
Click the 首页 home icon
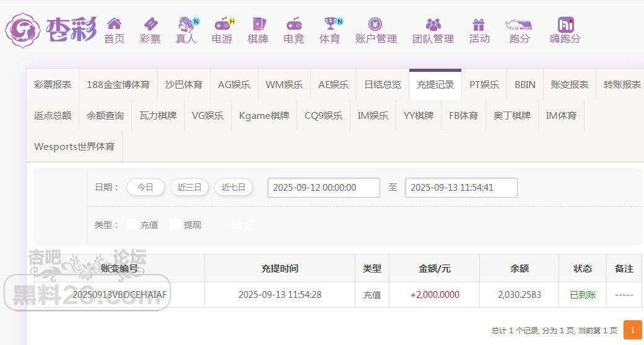[114, 25]
